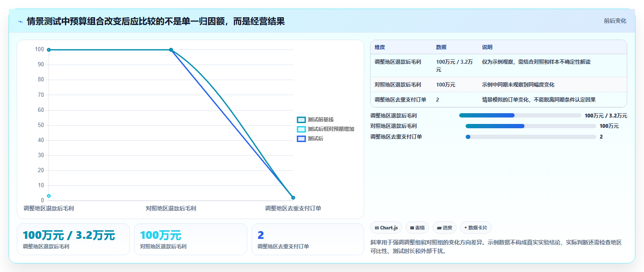The height and width of the screenshot is (272, 644).
Task: Click x-axis label 调整地区去重支付订单
Action: 293,208
